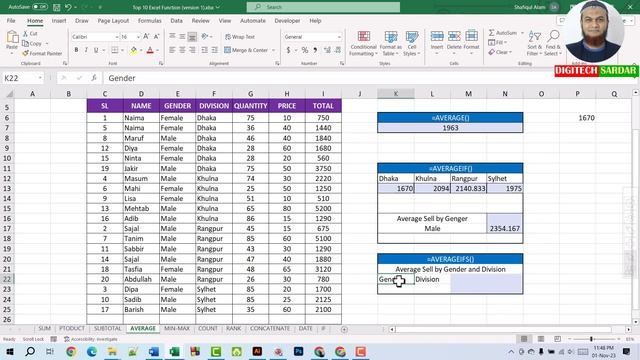Open the Page Layout ribbon tab
This screenshot has width=640, height=360.
tap(113, 20)
